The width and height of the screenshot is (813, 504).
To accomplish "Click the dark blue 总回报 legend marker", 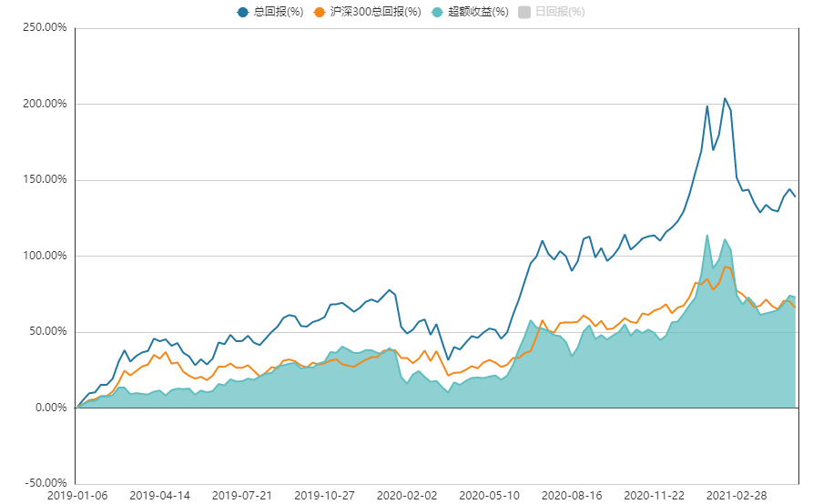I will 243,13.
